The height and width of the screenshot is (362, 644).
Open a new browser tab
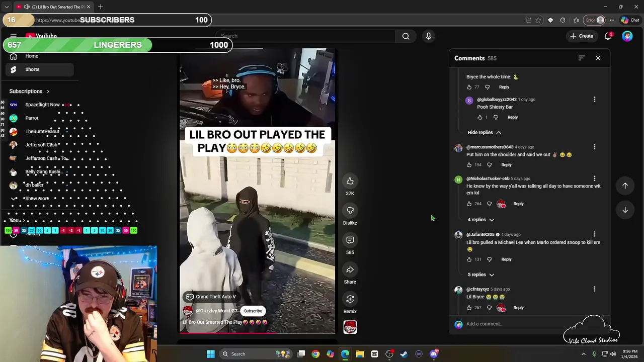pyautogui.click(x=101, y=7)
